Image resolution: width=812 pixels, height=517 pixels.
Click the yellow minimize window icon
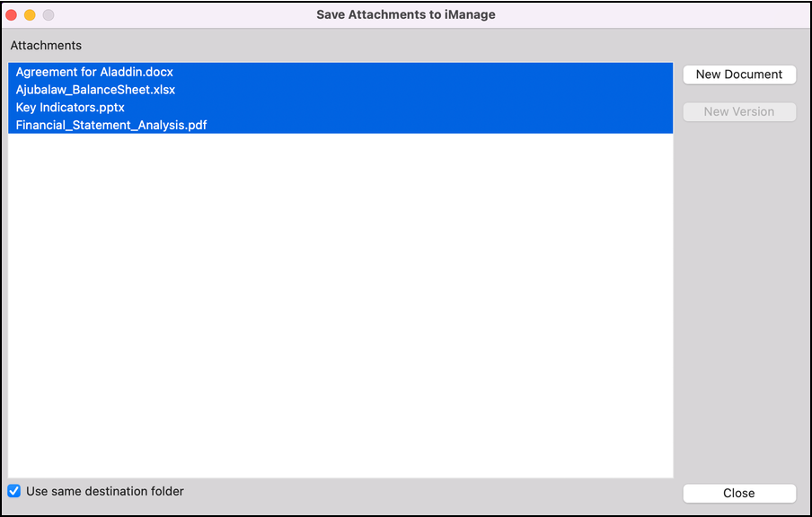point(31,14)
